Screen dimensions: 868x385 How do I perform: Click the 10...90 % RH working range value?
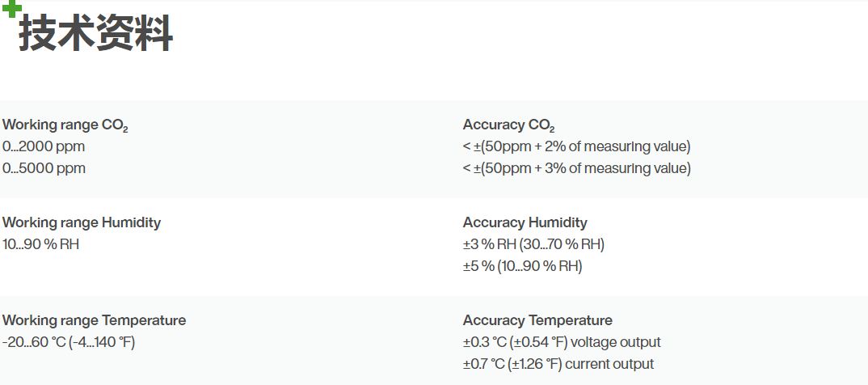41,244
